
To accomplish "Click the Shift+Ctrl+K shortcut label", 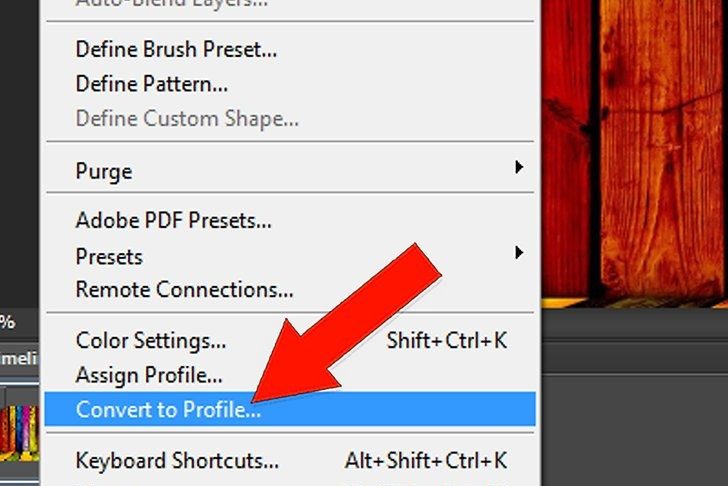I will 447,341.
